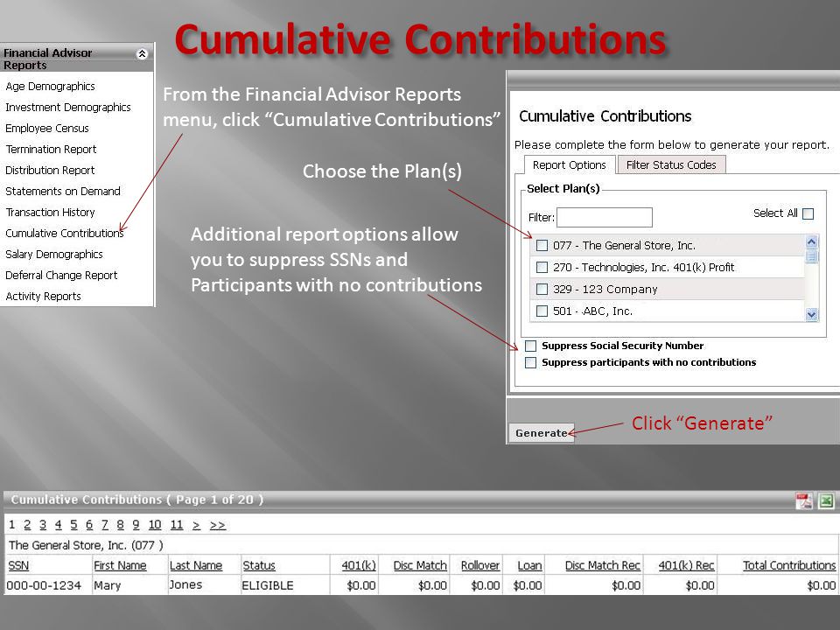Go to results page 9

(136, 525)
